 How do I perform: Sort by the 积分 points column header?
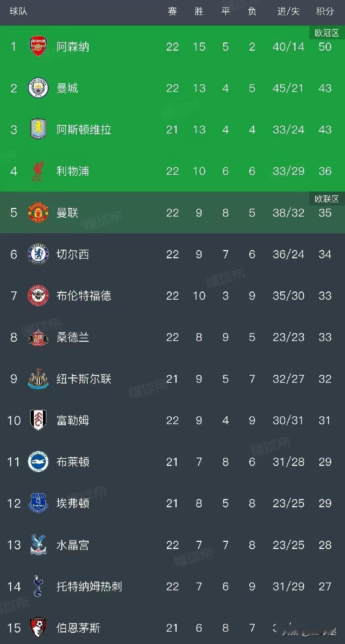pyautogui.click(x=325, y=12)
